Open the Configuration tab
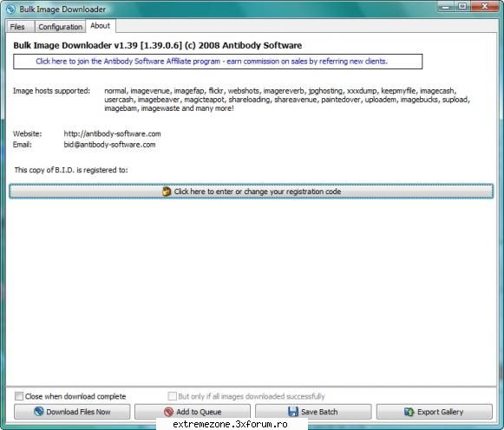 60,27
